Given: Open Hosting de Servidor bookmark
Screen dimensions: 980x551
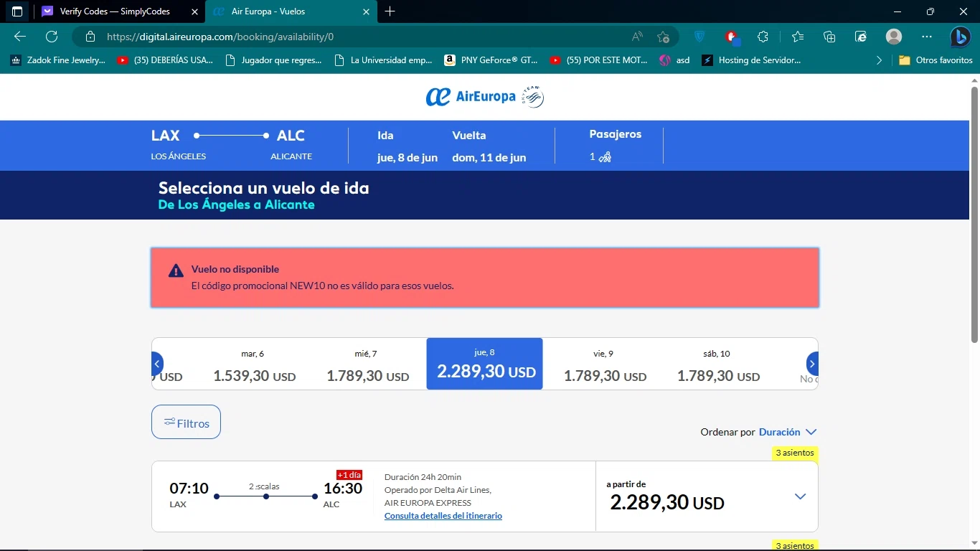Looking at the screenshot, I should click(751, 60).
